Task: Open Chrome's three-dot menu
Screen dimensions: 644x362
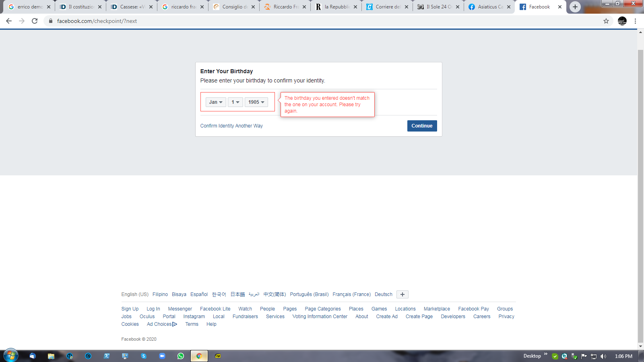Action: [636, 21]
